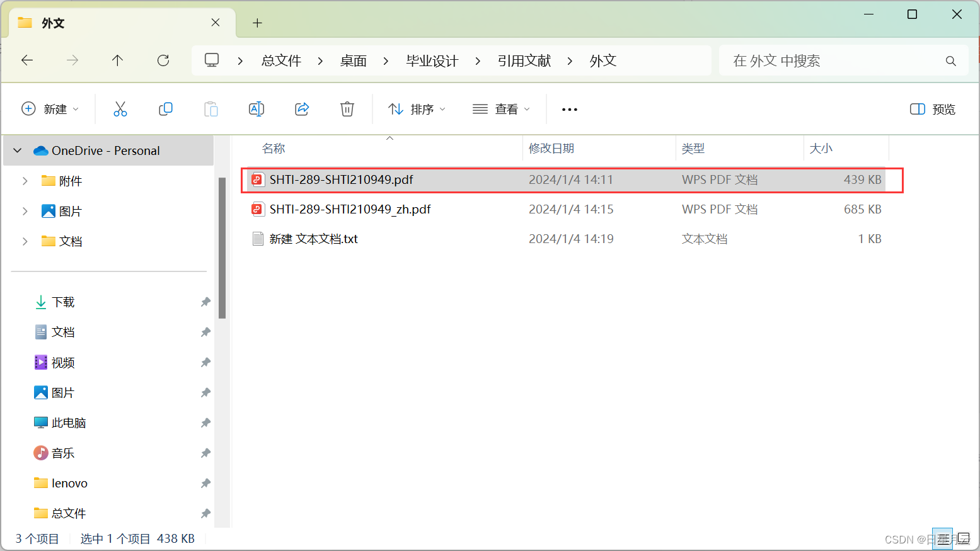Click the Cut scissors icon
This screenshot has height=551, width=980.
coord(120,109)
